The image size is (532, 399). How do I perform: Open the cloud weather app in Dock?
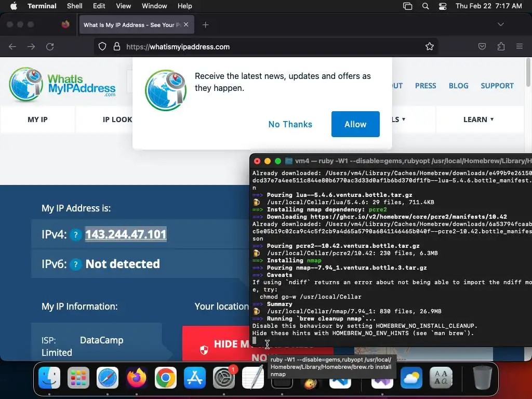pos(411,377)
